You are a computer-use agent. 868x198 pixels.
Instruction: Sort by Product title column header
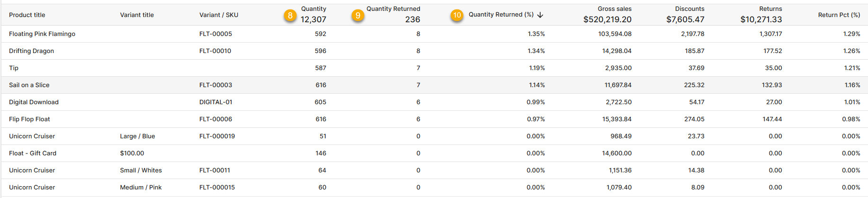27,15
